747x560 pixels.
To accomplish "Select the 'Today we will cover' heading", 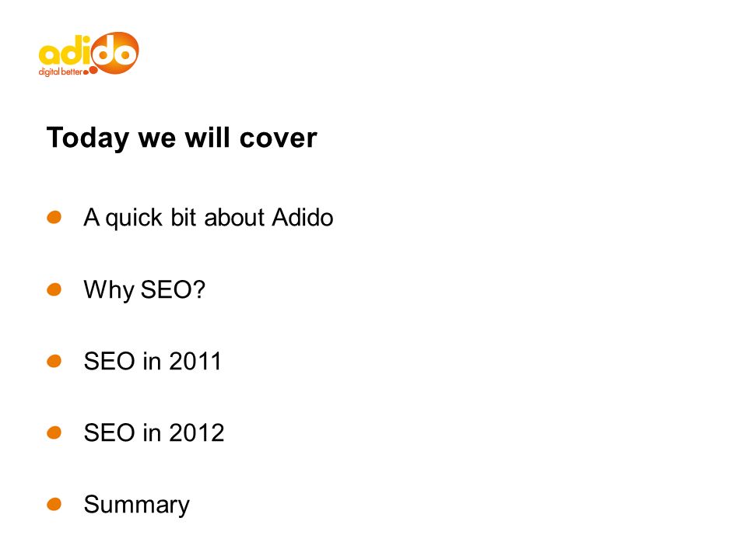I will coord(181,138).
